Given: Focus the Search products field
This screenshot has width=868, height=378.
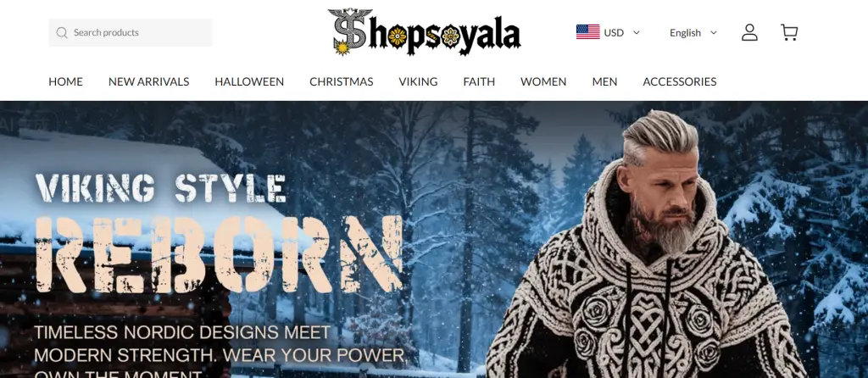Looking at the screenshot, I should pos(131,33).
